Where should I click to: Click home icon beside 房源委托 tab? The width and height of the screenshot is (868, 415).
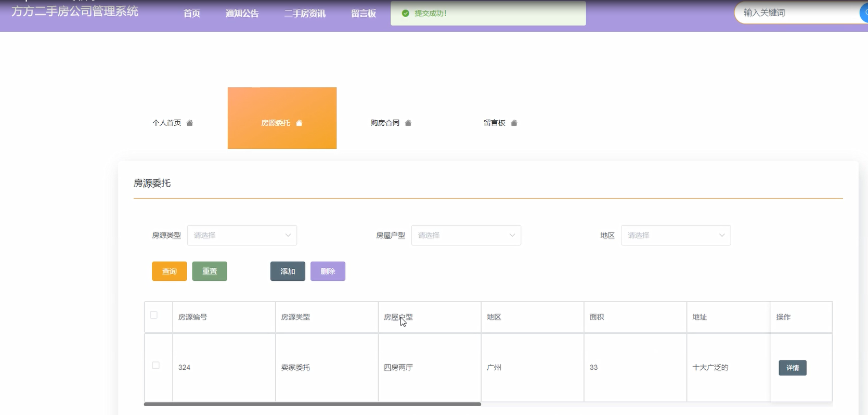pyautogui.click(x=299, y=123)
